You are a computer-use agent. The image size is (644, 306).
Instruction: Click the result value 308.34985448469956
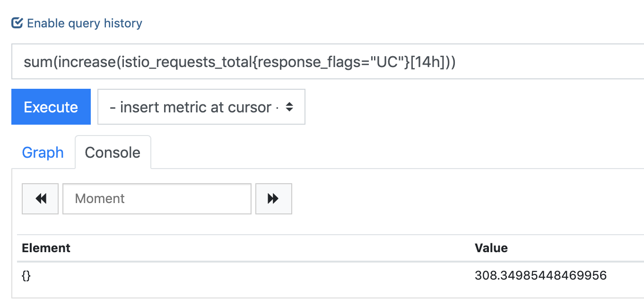coord(540,275)
